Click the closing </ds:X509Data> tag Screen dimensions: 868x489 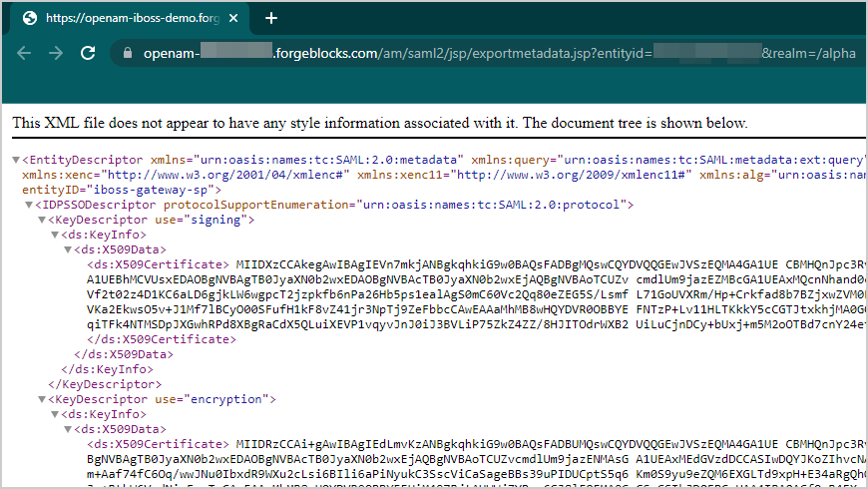124,354
